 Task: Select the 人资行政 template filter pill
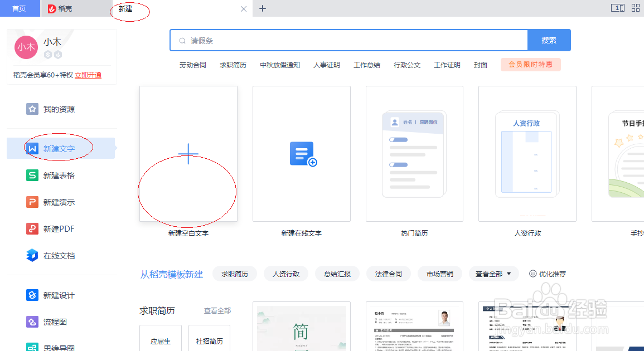[286, 274]
